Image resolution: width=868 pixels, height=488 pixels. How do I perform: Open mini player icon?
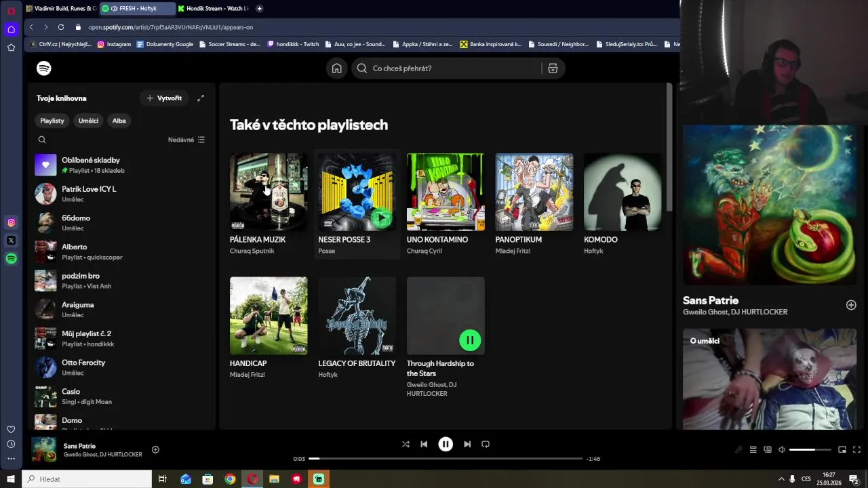[842, 449]
